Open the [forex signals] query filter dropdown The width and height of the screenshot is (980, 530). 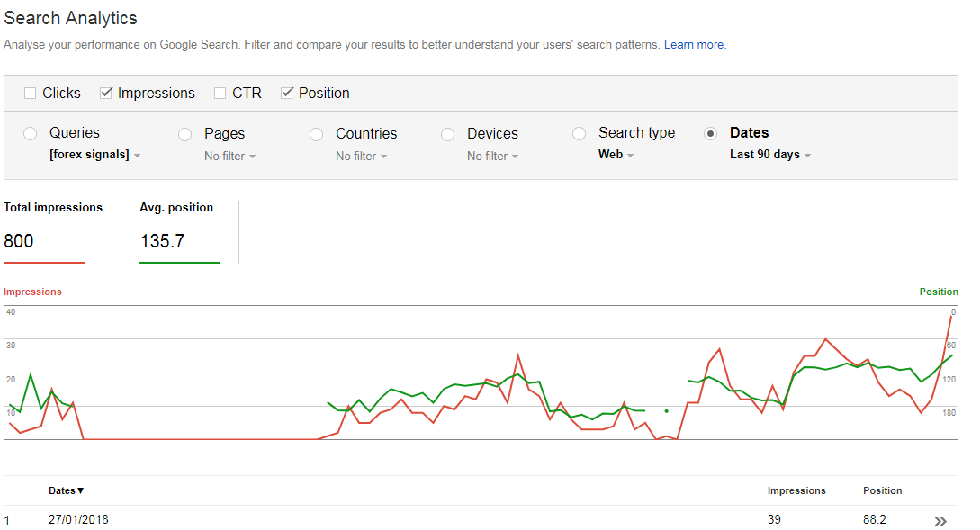click(x=94, y=155)
